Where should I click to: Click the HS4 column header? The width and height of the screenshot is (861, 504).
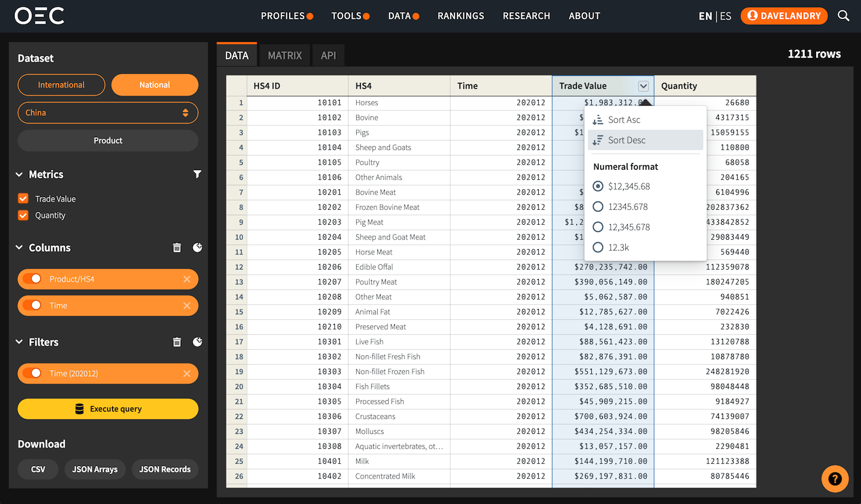pyautogui.click(x=400, y=86)
